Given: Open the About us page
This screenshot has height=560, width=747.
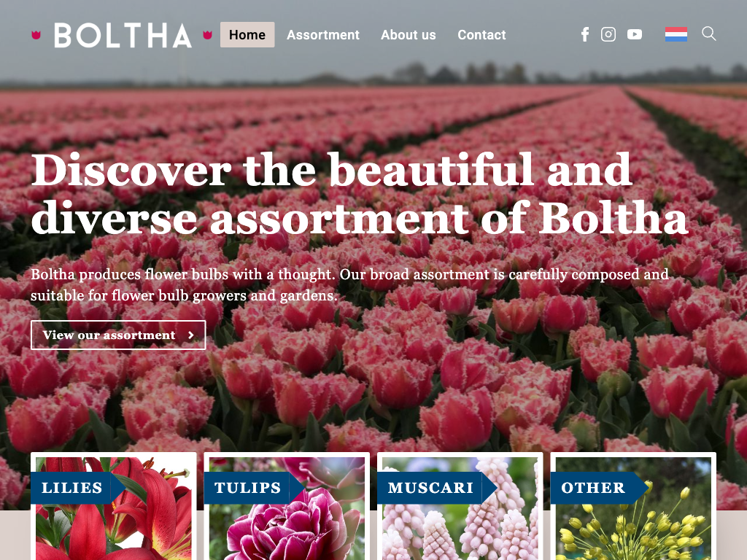Looking at the screenshot, I should (x=409, y=35).
